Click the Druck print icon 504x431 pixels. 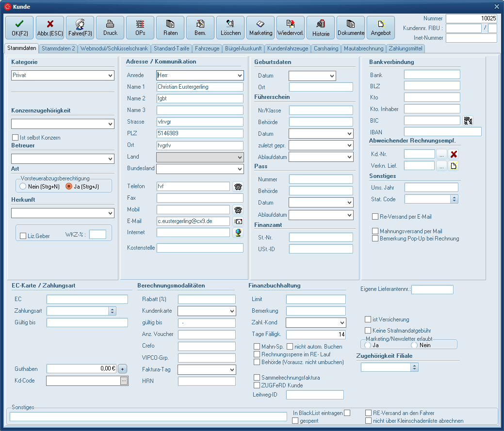pos(110,28)
